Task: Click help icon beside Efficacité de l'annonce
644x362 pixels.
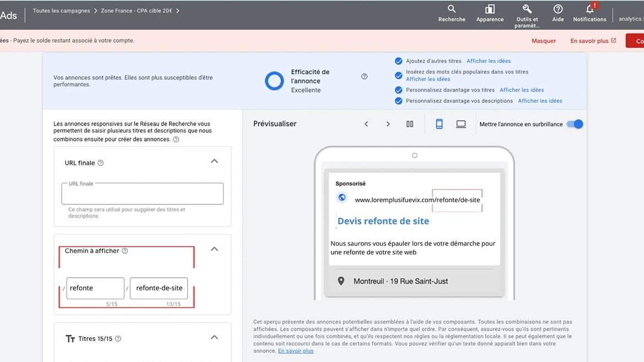Action: (364, 77)
